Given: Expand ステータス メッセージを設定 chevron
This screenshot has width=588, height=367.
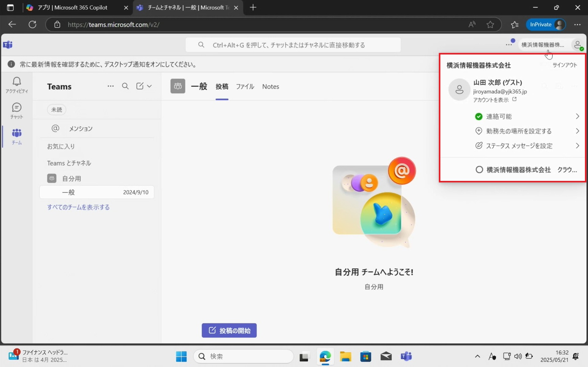Looking at the screenshot, I should click(x=577, y=146).
